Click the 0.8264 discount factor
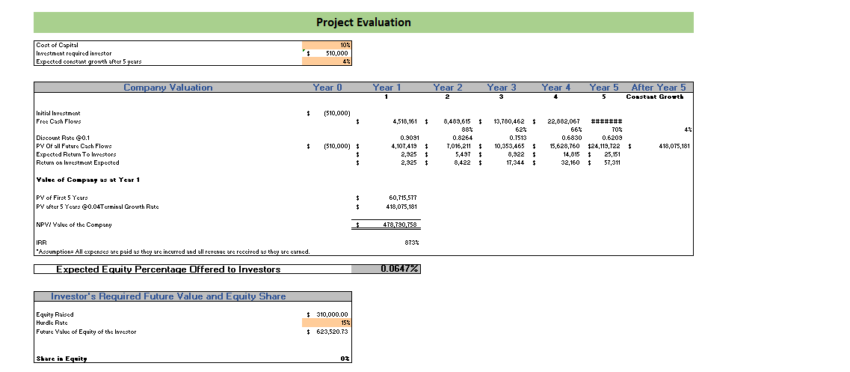Screen dimensions: 850x372 [x=465, y=138]
